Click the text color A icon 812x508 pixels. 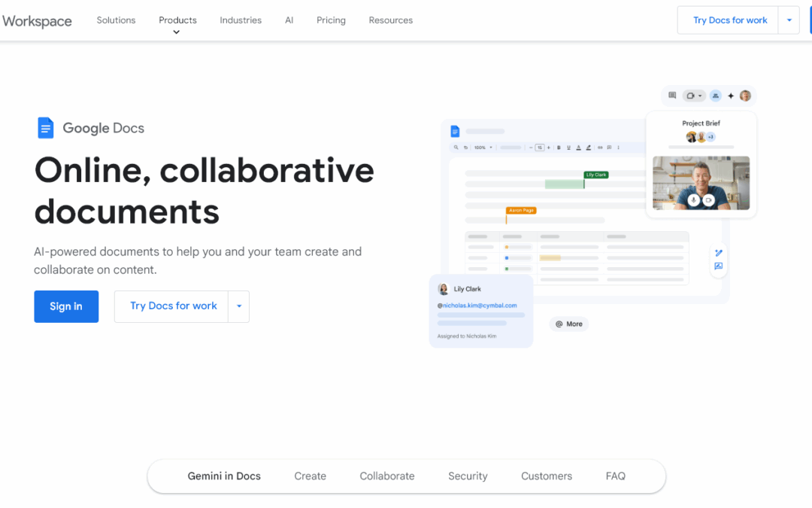click(x=578, y=148)
